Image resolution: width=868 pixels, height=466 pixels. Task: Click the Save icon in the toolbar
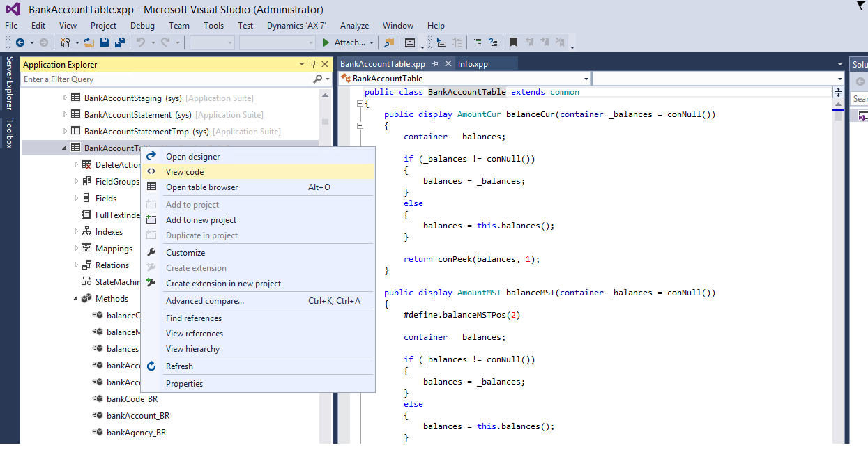coord(105,42)
